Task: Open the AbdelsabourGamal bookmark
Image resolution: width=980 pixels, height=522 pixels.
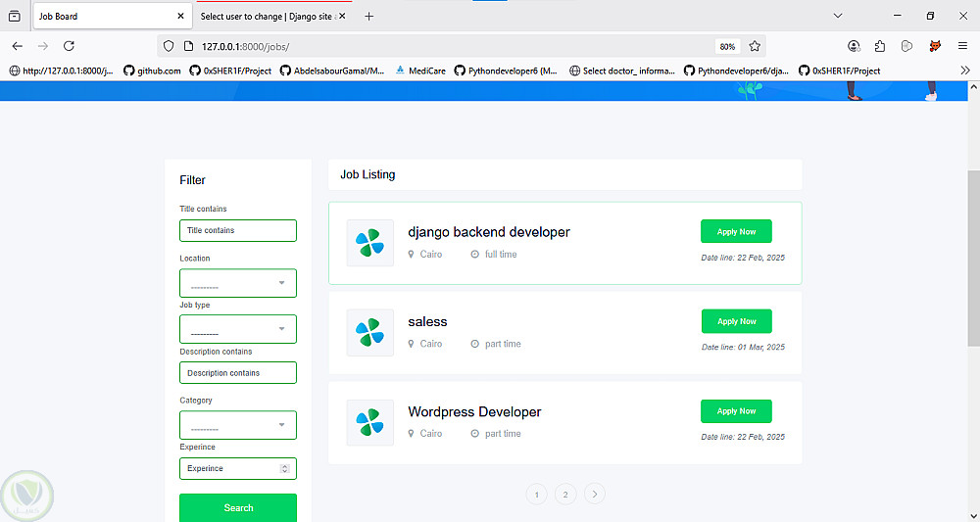Action: [x=332, y=71]
